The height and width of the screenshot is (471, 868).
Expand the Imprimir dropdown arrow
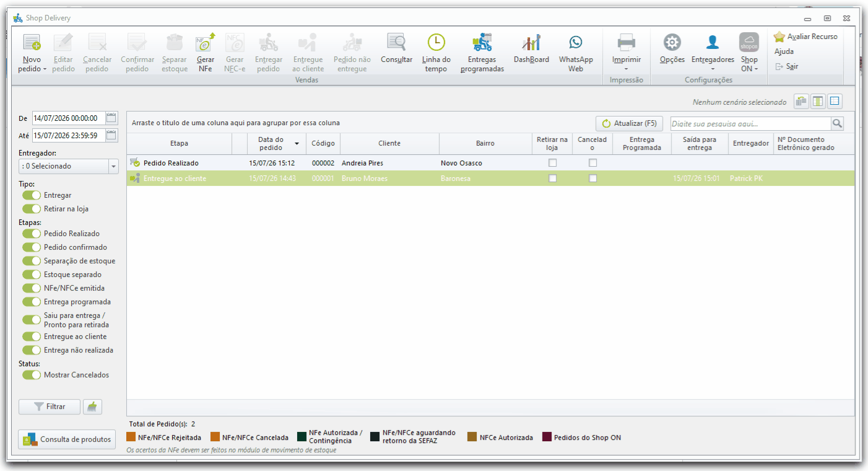point(627,69)
